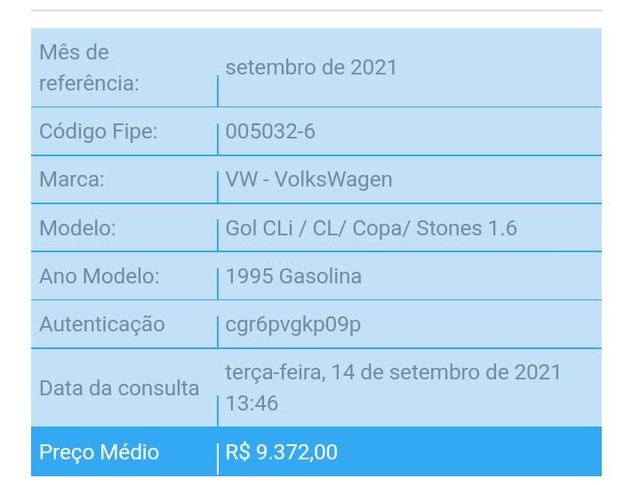The height and width of the screenshot is (485, 640).
Task: Click the 'Ano Modelo:' label
Action: [99, 276]
